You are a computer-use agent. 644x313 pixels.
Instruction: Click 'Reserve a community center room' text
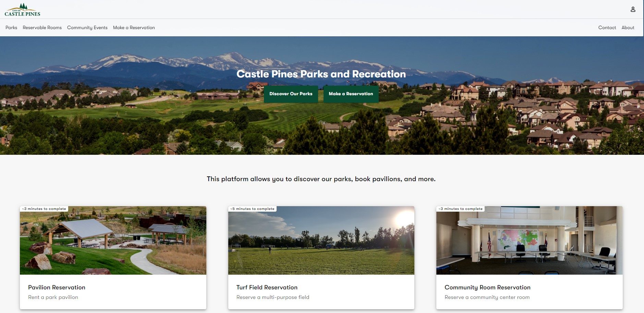coord(487,297)
